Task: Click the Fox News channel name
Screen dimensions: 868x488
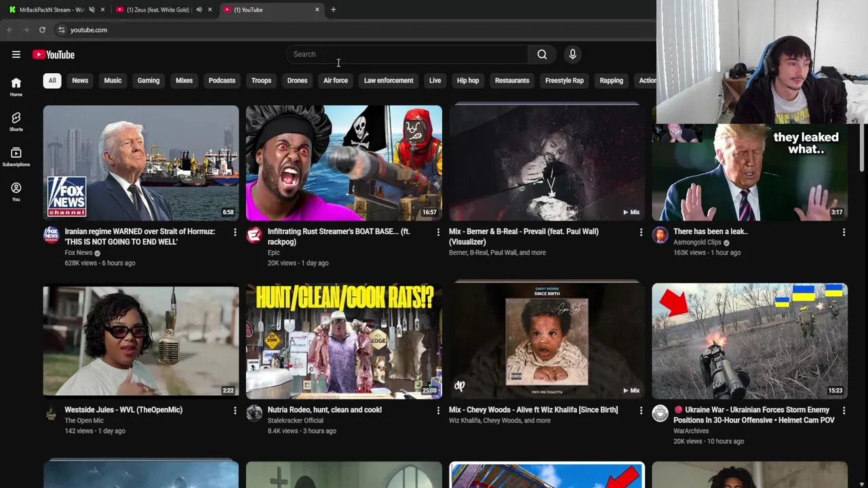Action: click(x=78, y=253)
